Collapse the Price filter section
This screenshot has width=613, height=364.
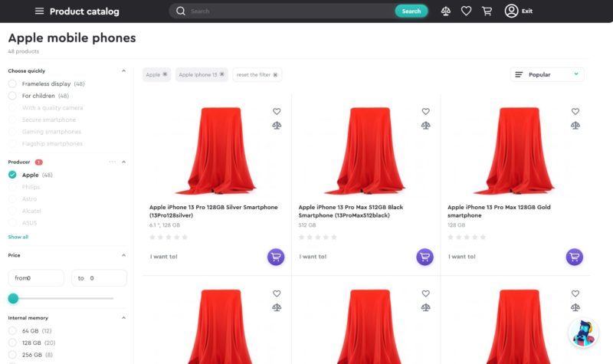[123, 255]
